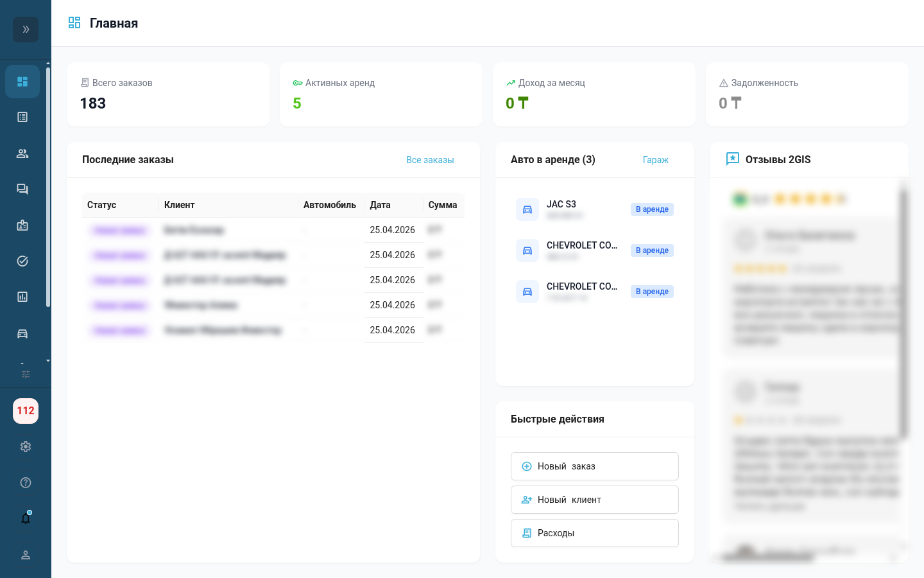Image resolution: width=924 pixels, height=578 pixels.
Task: Open notifications bell icon
Action: point(26,518)
